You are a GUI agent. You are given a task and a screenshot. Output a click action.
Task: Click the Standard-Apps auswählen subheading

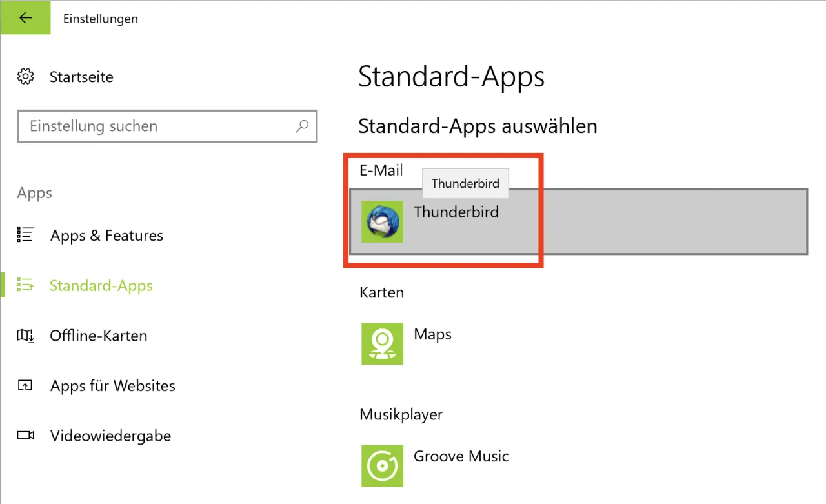478,126
